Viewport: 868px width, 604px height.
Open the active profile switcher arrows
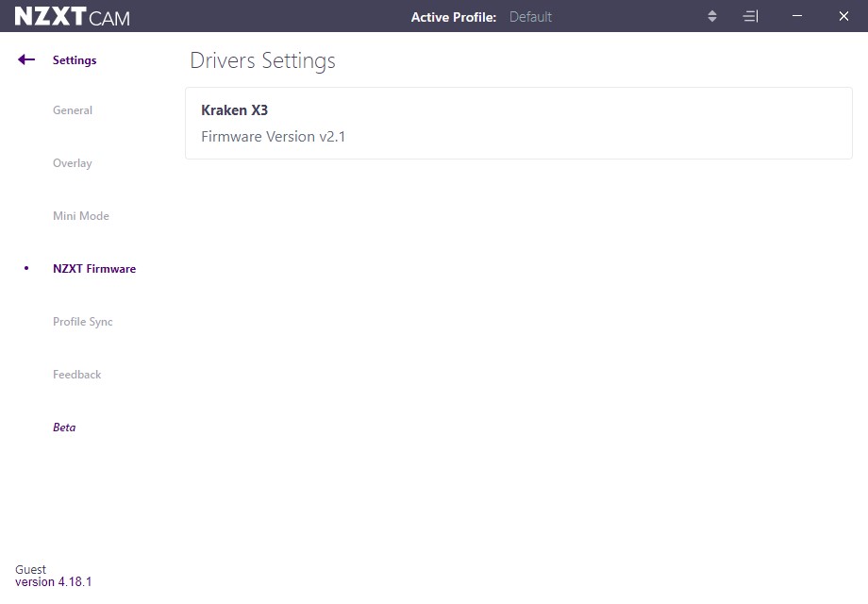click(x=712, y=17)
